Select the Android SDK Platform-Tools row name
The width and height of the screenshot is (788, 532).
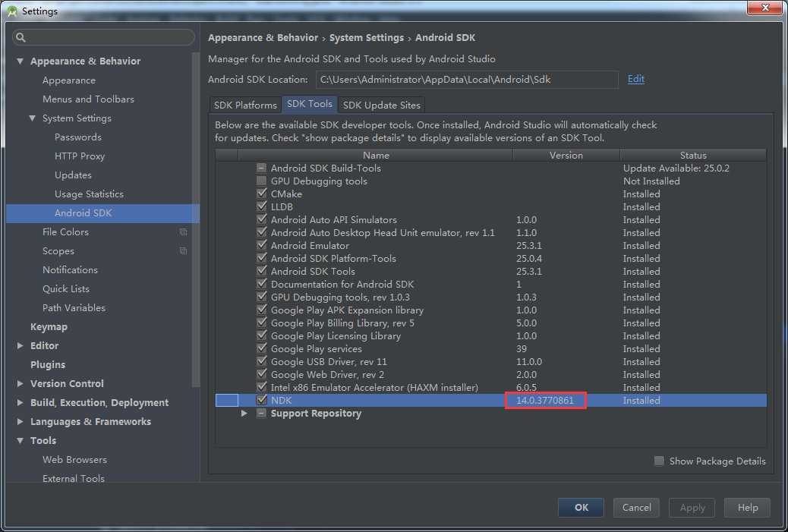pyautogui.click(x=333, y=258)
